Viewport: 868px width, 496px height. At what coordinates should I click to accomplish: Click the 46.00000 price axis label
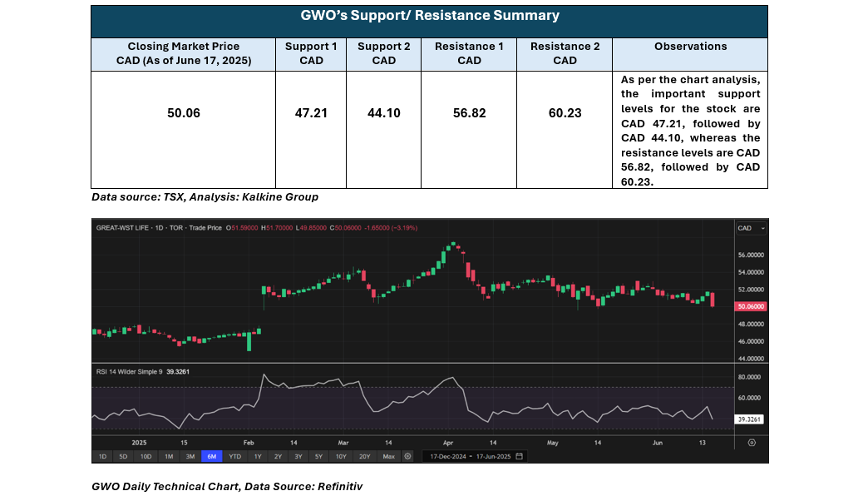pyautogui.click(x=752, y=341)
